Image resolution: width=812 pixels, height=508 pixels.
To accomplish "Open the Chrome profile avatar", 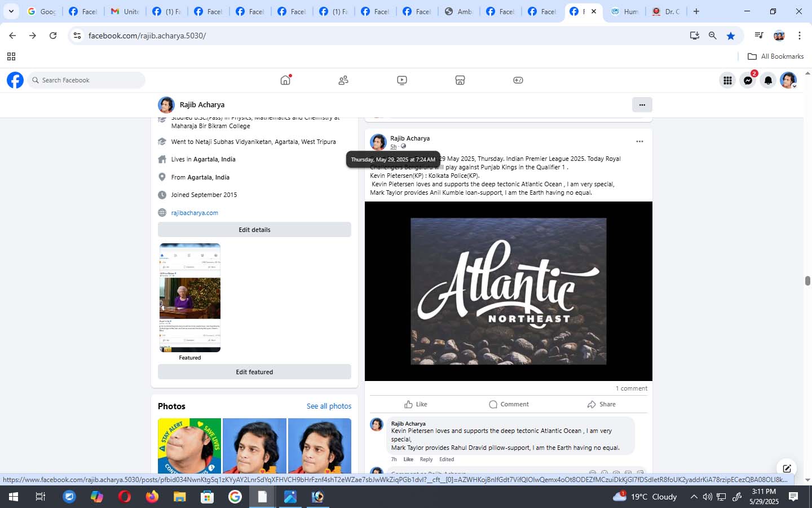I will (779, 36).
